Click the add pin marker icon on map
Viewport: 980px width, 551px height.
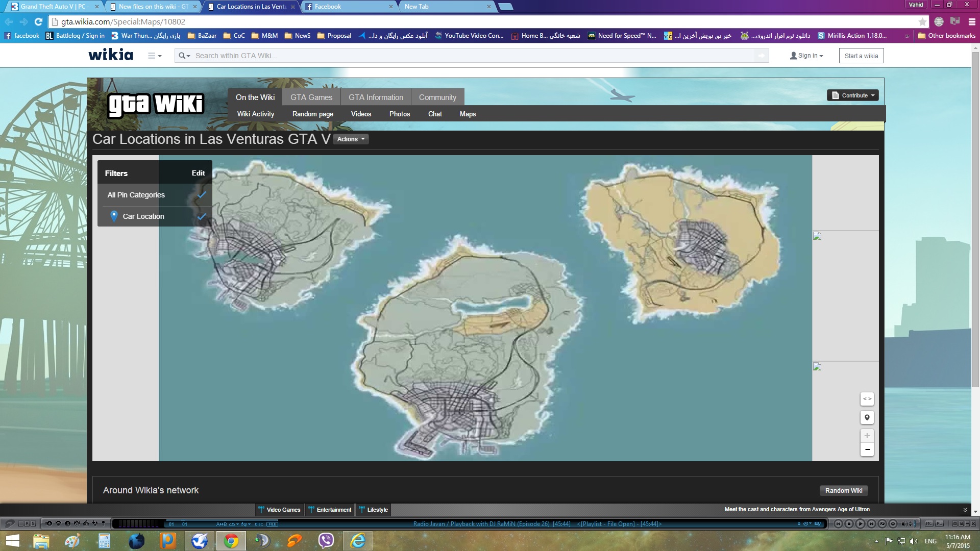(867, 417)
